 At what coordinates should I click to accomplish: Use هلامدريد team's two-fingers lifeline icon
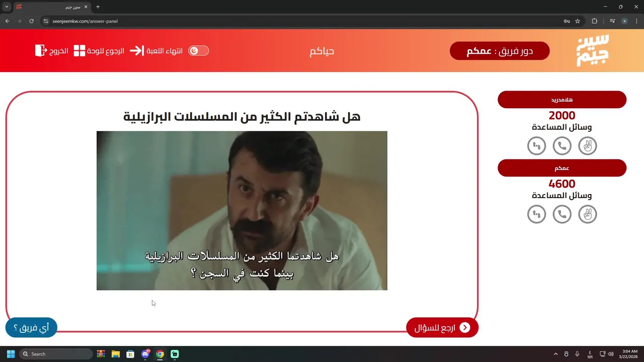(588, 146)
